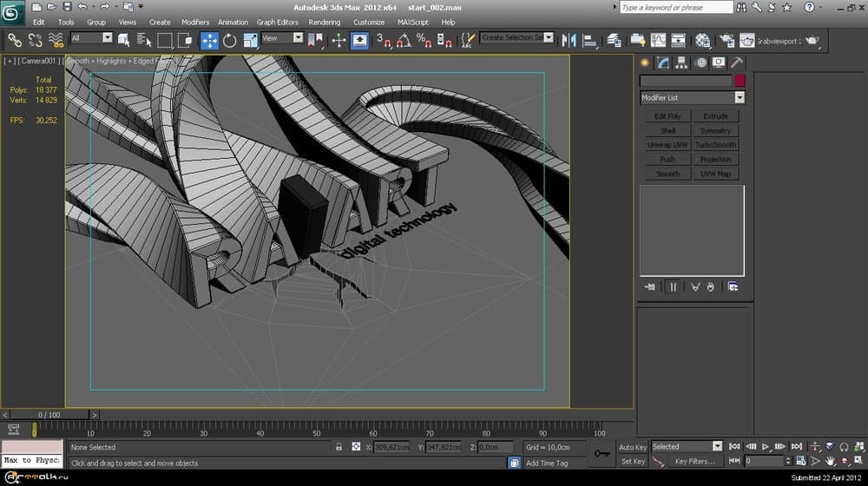
Task: Toggle the selection lock padlock
Action: [x=339, y=447]
